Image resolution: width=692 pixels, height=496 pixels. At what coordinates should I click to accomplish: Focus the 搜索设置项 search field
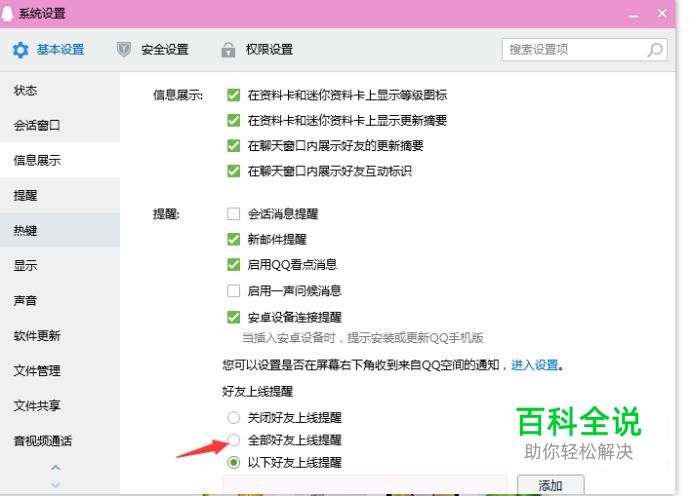[584, 49]
